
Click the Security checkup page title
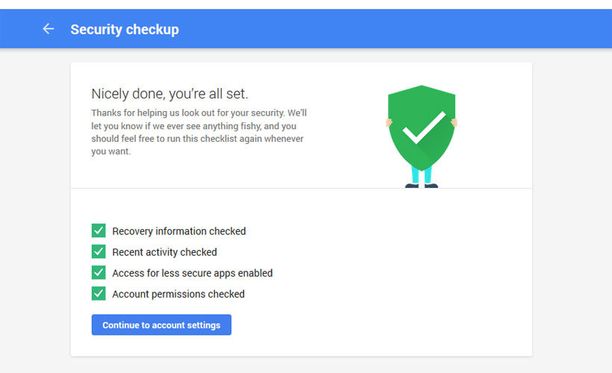[x=125, y=29]
